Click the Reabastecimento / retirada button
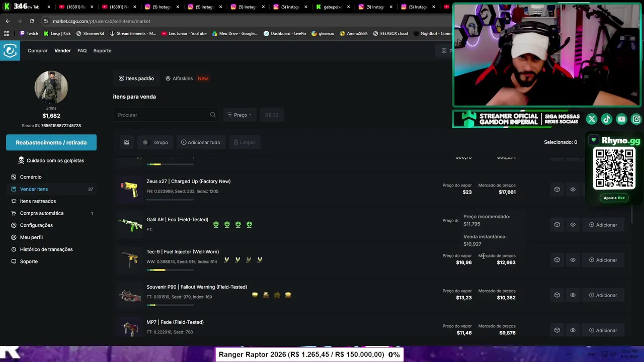 pos(51,143)
